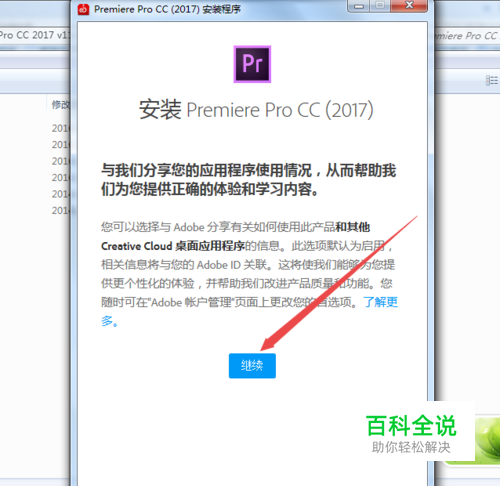Minimize the Premiere Pro installer window
The width and height of the screenshot is (500, 486).
[x=359, y=6]
